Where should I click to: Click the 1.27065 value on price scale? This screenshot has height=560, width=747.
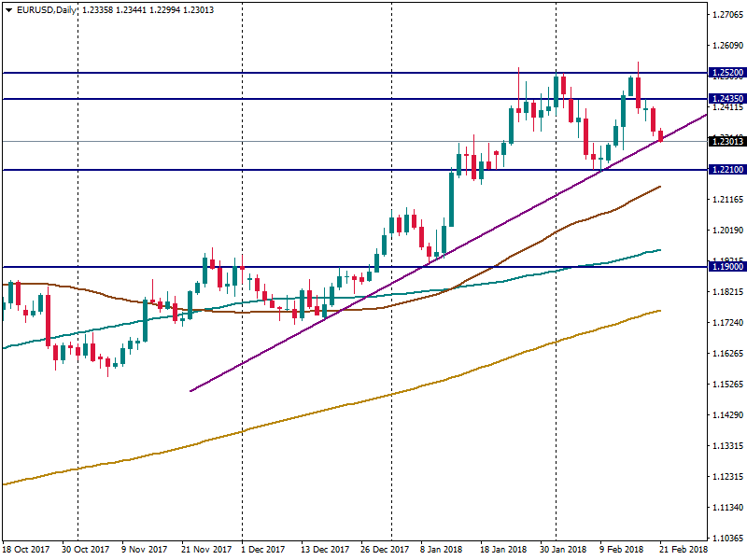pos(726,15)
